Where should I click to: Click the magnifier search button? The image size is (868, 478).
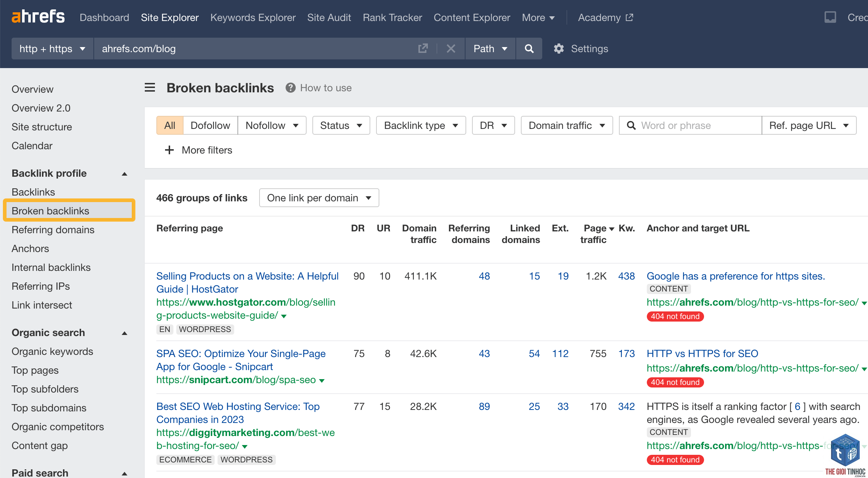pos(529,49)
